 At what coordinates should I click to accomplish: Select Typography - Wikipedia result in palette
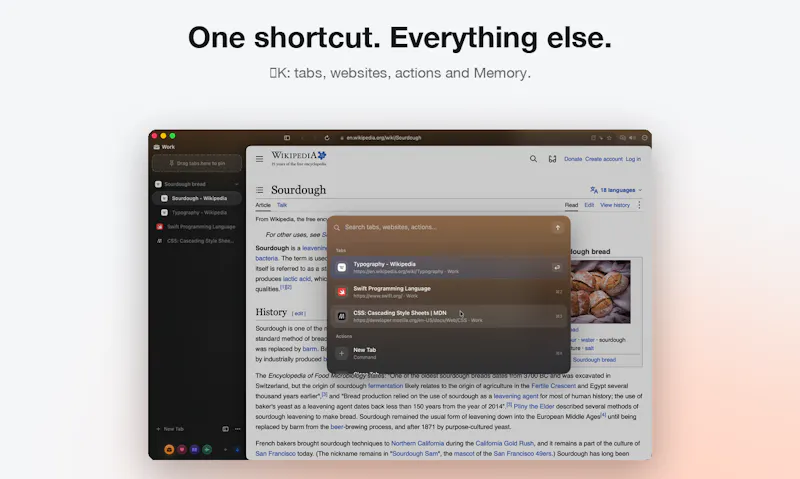(448, 268)
